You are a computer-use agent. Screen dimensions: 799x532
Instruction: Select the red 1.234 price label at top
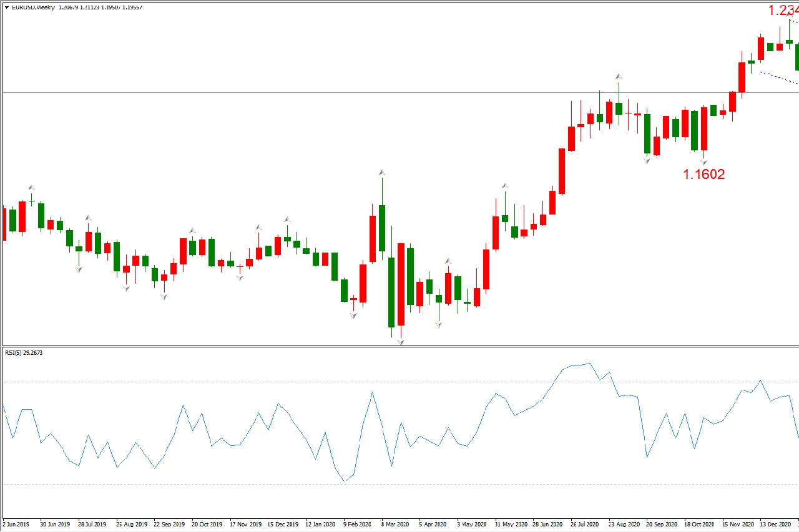[x=783, y=11]
